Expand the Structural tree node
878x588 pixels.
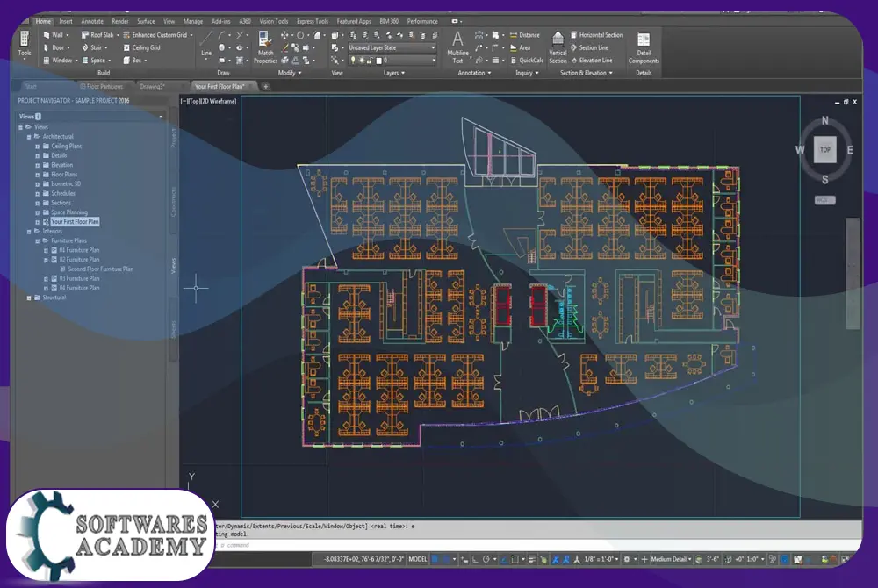(29, 298)
